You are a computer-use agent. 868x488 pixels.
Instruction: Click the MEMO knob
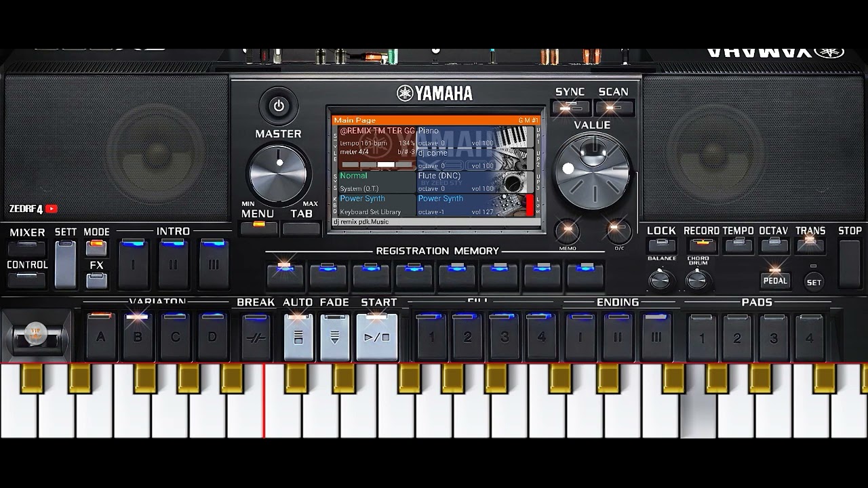tap(568, 231)
